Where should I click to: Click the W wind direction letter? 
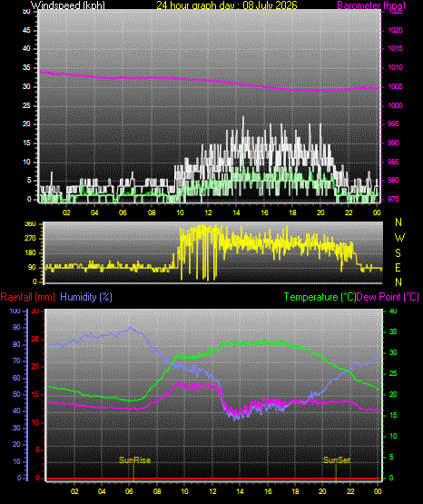399,238
